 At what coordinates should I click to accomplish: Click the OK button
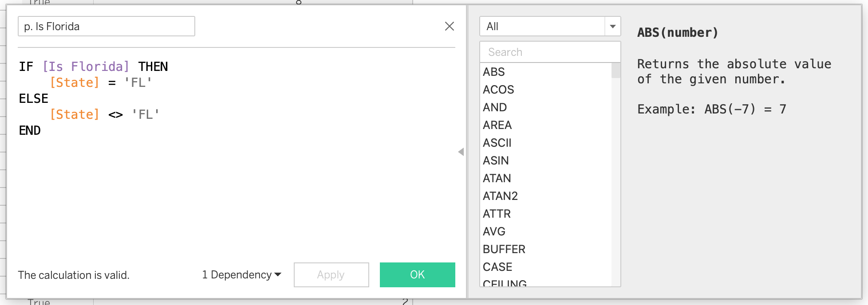(x=417, y=275)
